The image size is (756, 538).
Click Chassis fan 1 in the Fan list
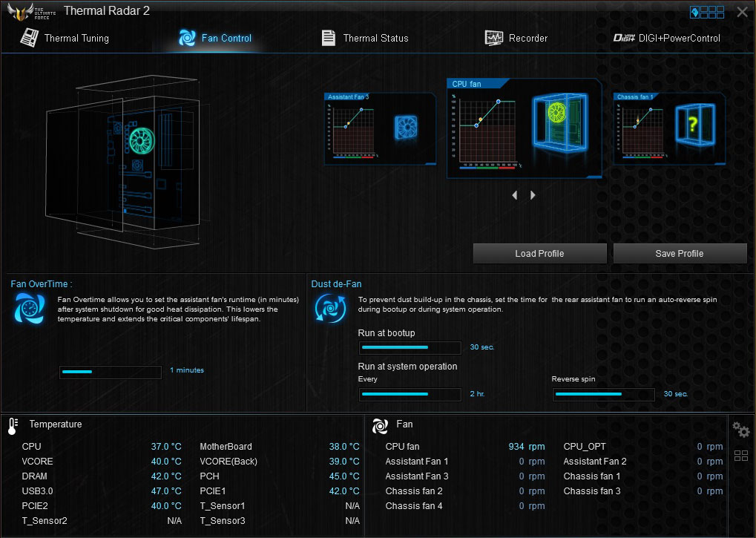[x=592, y=476]
